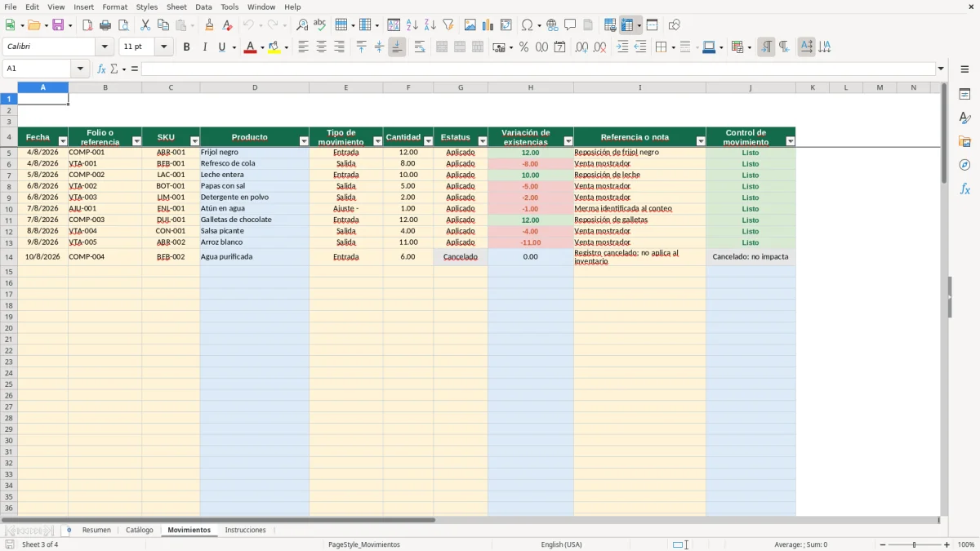Click the AutoFilter funnel icon
Image resolution: width=980 pixels, height=551 pixels.
coord(448,25)
